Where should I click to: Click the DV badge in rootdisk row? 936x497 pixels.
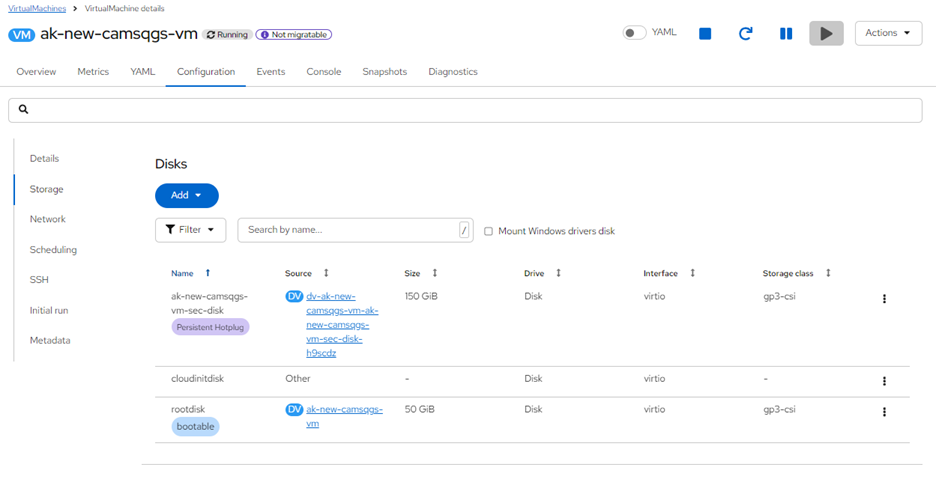(294, 409)
